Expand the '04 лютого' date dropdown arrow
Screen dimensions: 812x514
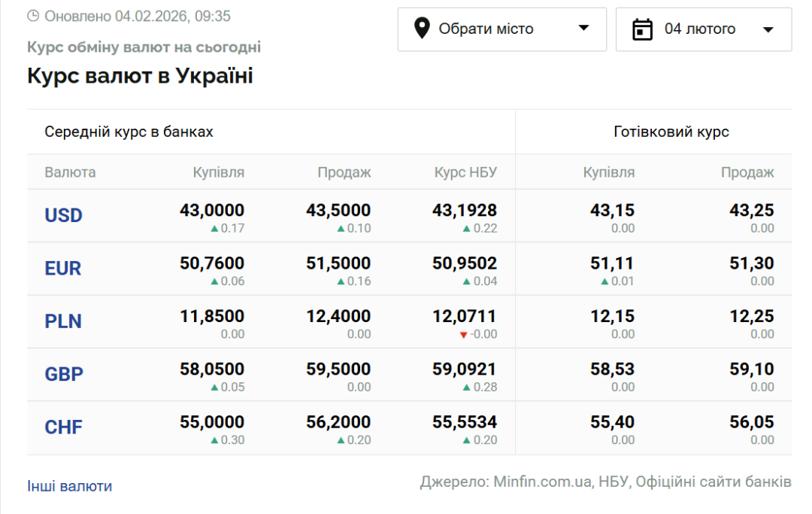tap(768, 29)
